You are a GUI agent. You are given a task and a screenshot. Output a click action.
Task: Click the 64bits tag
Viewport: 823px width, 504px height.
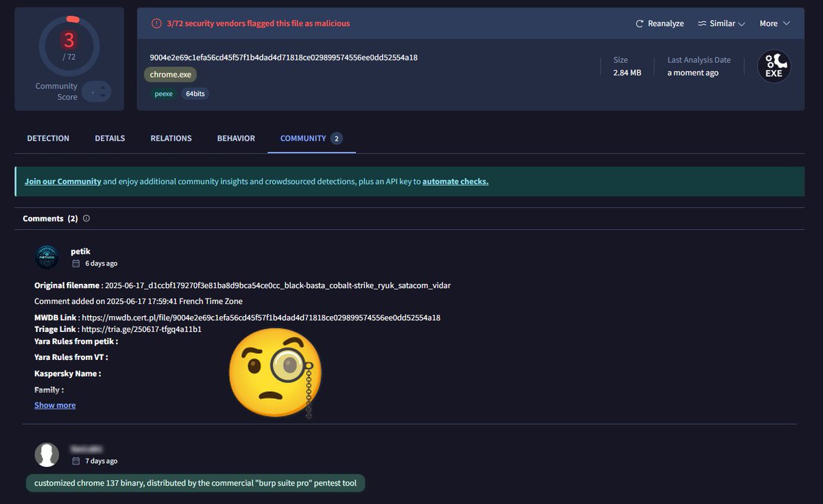coord(195,93)
